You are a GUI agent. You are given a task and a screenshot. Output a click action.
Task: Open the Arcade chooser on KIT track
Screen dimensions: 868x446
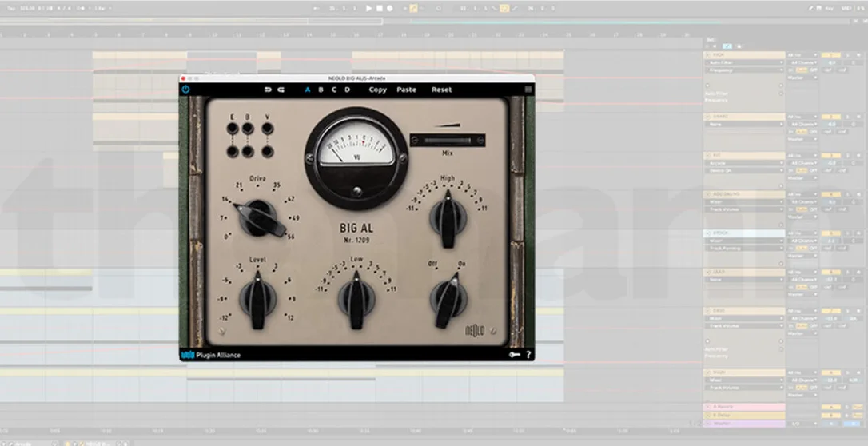pos(745,163)
